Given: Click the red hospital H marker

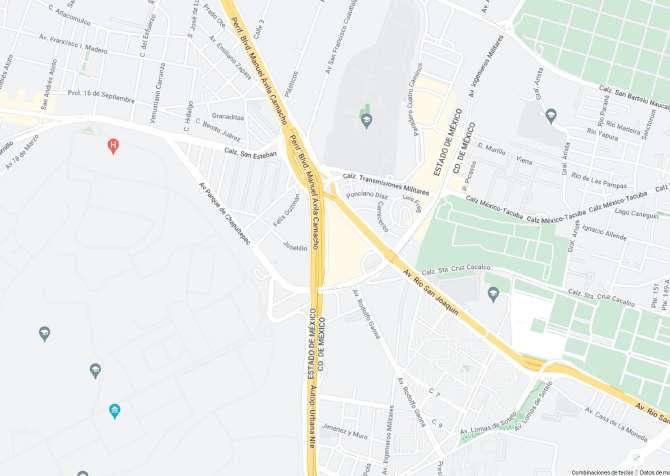Looking at the screenshot, I should click(113, 146).
